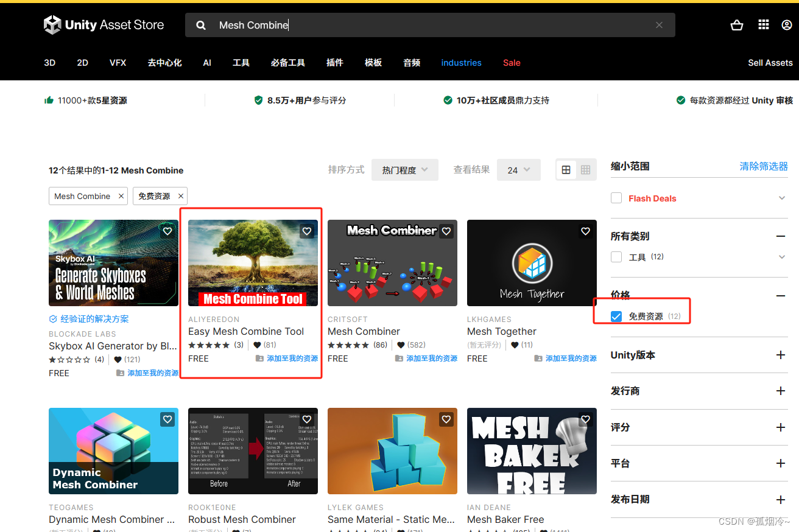Favorite Mesh Together thumbnail heart icon
Image resolution: width=799 pixels, height=532 pixels.
pyautogui.click(x=586, y=231)
